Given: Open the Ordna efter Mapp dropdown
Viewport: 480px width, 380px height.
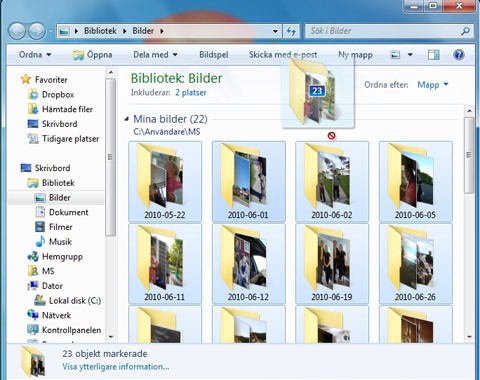Looking at the screenshot, I should 433,85.
